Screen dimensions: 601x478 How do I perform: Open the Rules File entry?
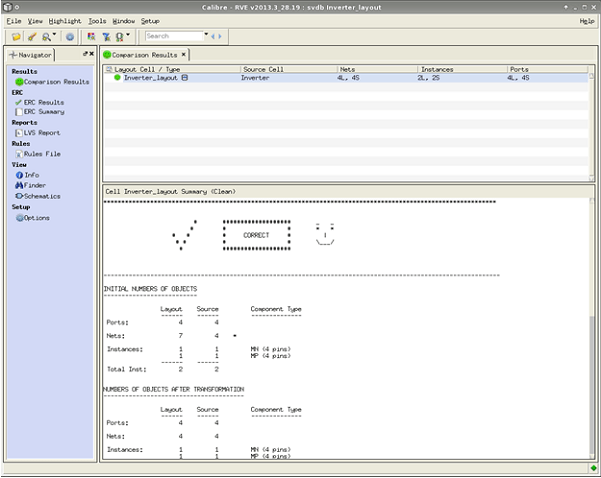click(42, 154)
